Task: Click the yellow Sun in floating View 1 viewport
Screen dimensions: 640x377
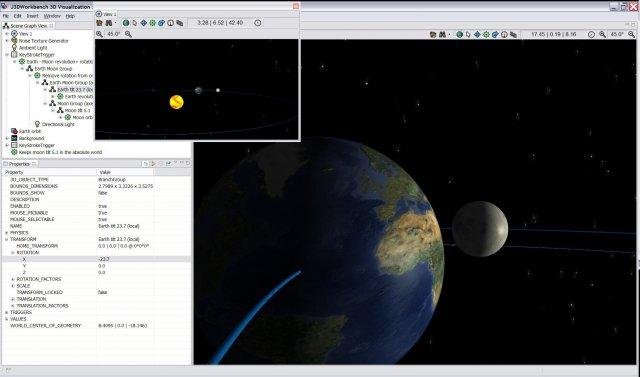Action: (176, 102)
